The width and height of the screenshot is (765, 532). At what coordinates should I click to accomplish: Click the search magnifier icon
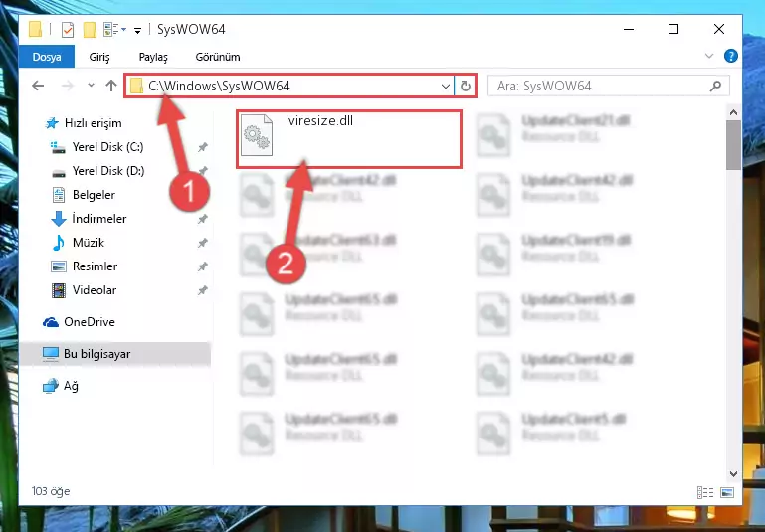(x=715, y=87)
